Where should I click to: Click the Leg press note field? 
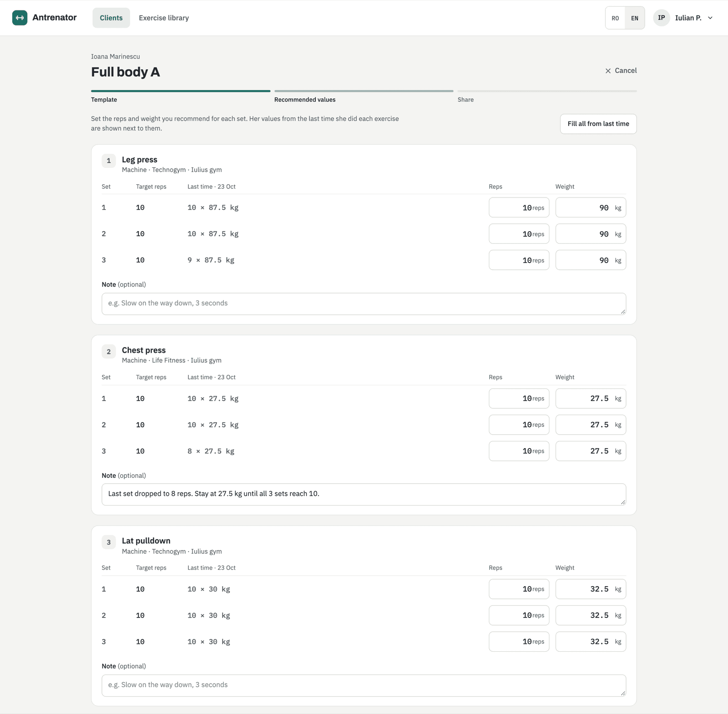[x=364, y=304]
